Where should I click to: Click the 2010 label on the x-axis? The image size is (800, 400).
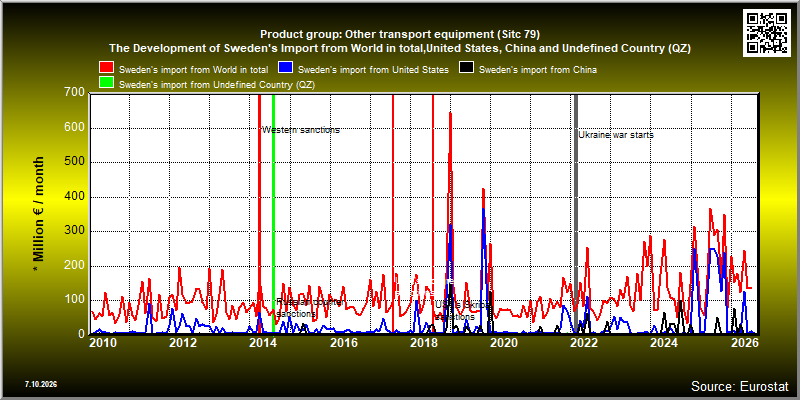103,342
